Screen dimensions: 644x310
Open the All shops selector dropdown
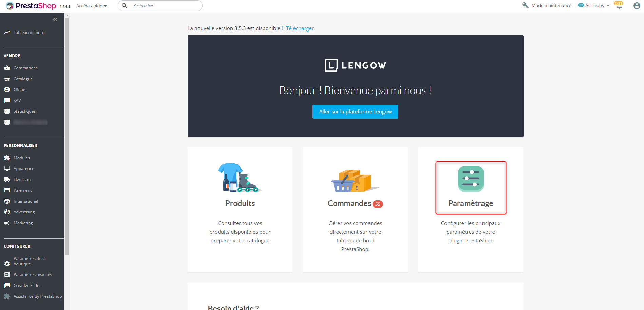pyautogui.click(x=594, y=6)
